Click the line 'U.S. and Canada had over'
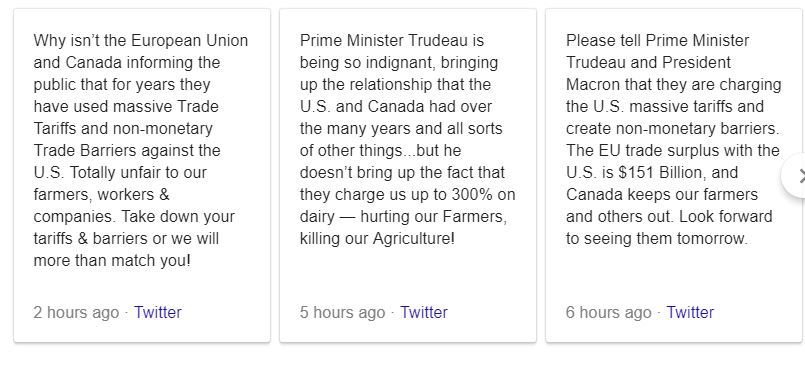 coord(396,106)
